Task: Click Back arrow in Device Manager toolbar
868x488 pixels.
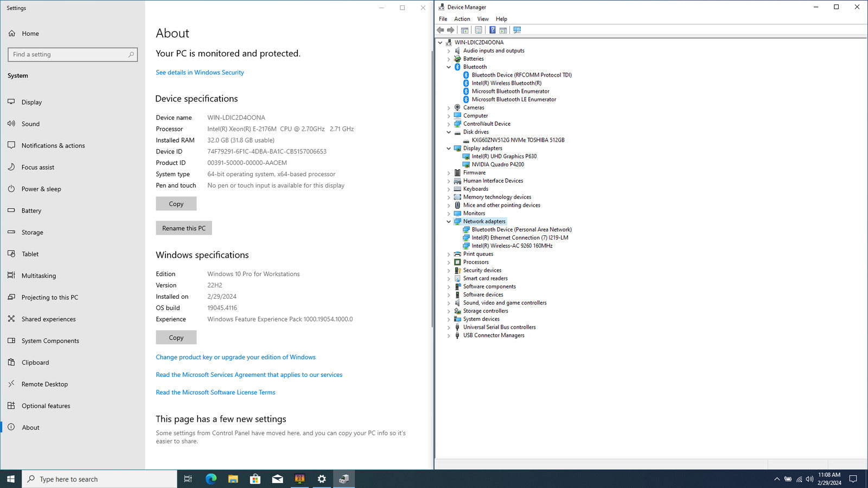Action: [441, 30]
